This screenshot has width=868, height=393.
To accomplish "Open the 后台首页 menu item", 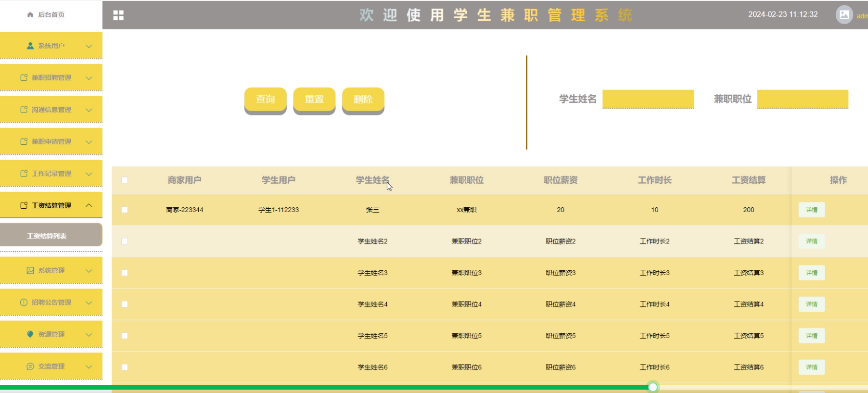I will [51, 14].
